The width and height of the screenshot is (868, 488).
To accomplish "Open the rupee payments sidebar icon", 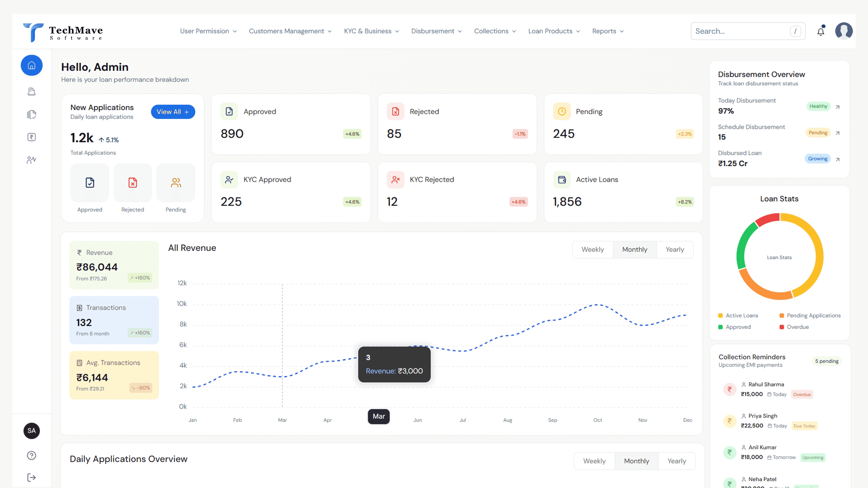I will point(32,137).
